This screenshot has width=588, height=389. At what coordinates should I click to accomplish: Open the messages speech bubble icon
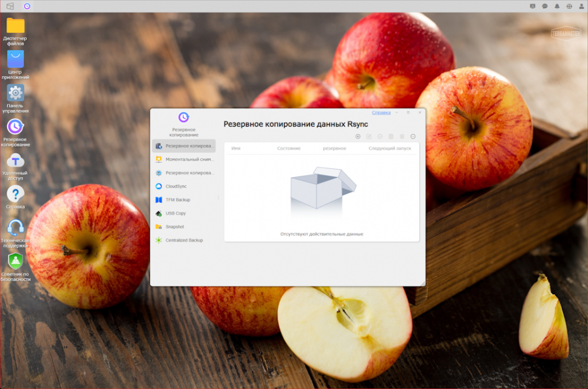[545, 6]
